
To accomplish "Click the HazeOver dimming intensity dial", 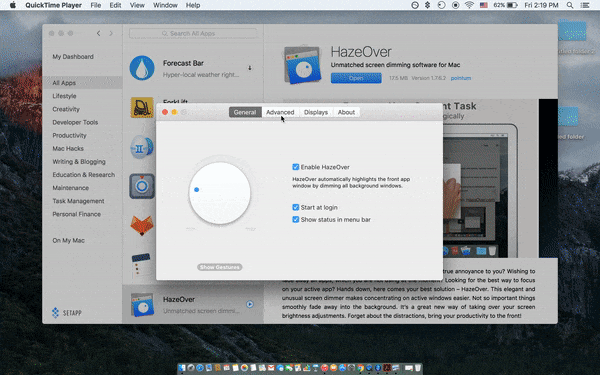I will (x=220, y=193).
